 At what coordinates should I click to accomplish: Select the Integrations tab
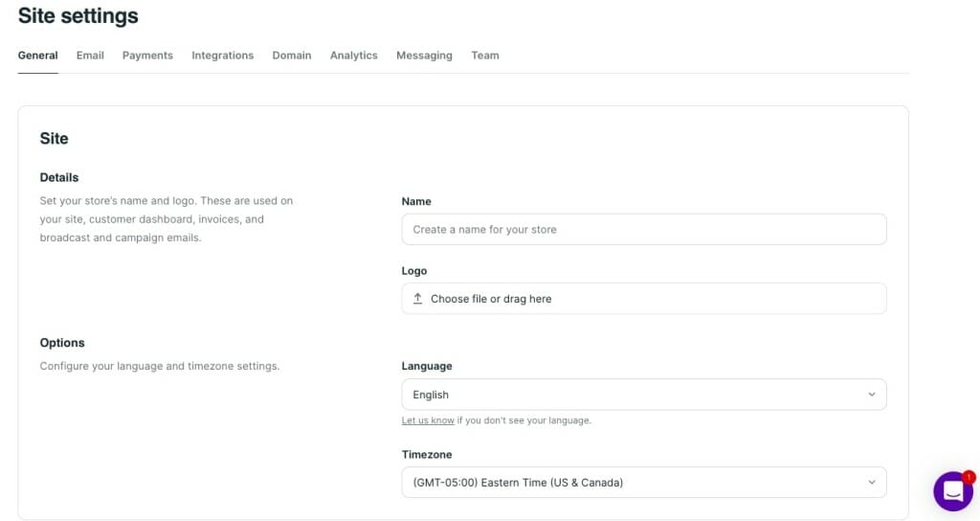point(222,55)
